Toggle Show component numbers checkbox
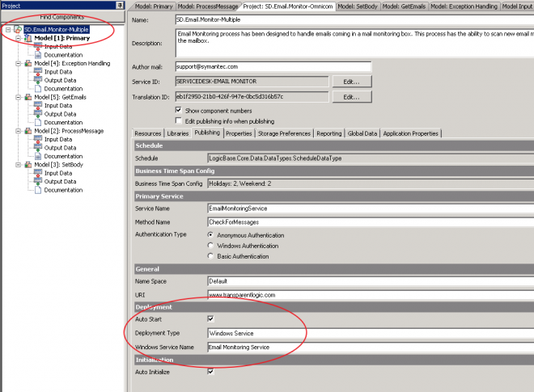 [x=178, y=110]
